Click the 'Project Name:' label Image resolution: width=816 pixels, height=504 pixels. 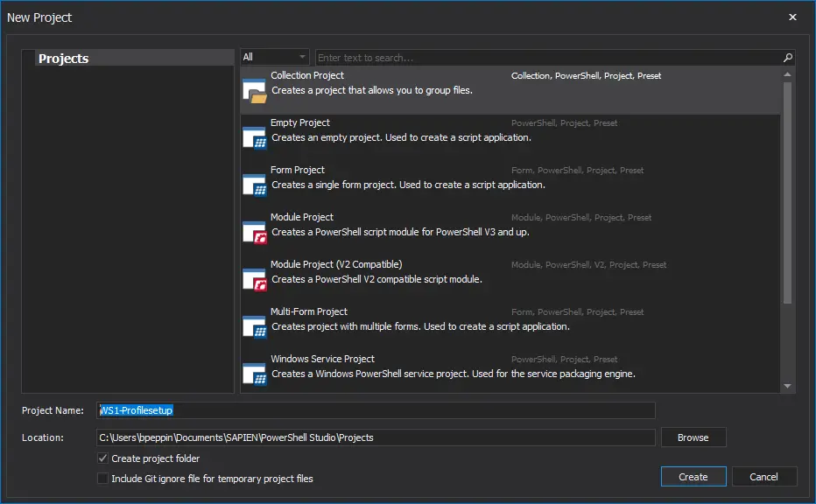[53, 410]
